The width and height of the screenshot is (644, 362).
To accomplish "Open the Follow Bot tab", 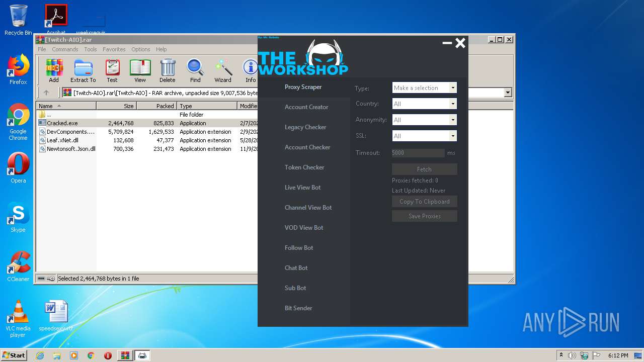I will coord(299,248).
